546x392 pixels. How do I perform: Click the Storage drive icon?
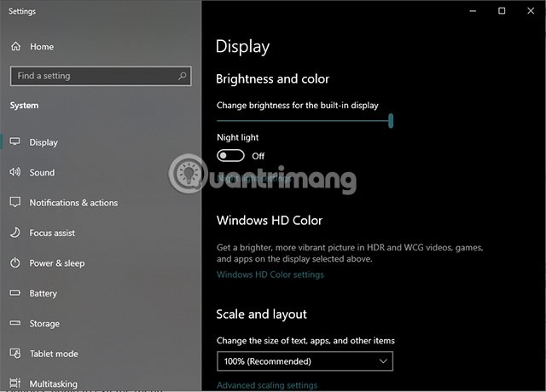(x=15, y=324)
